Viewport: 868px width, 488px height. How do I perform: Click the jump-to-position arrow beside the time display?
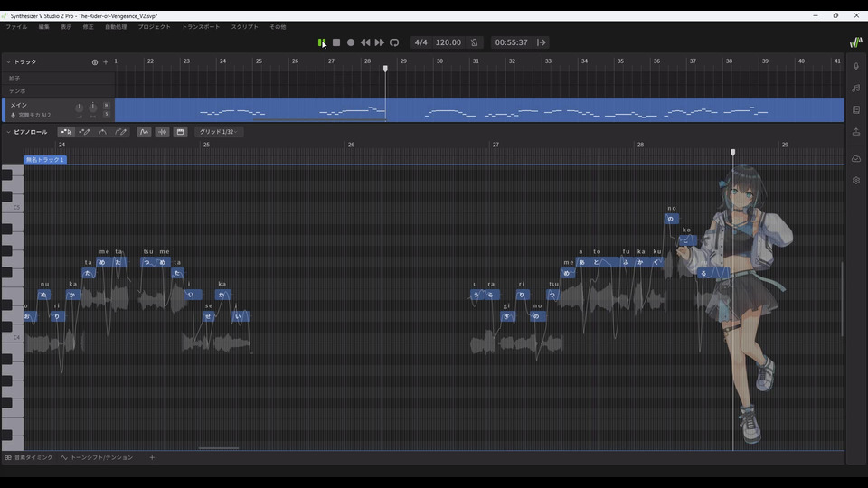coord(542,42)
